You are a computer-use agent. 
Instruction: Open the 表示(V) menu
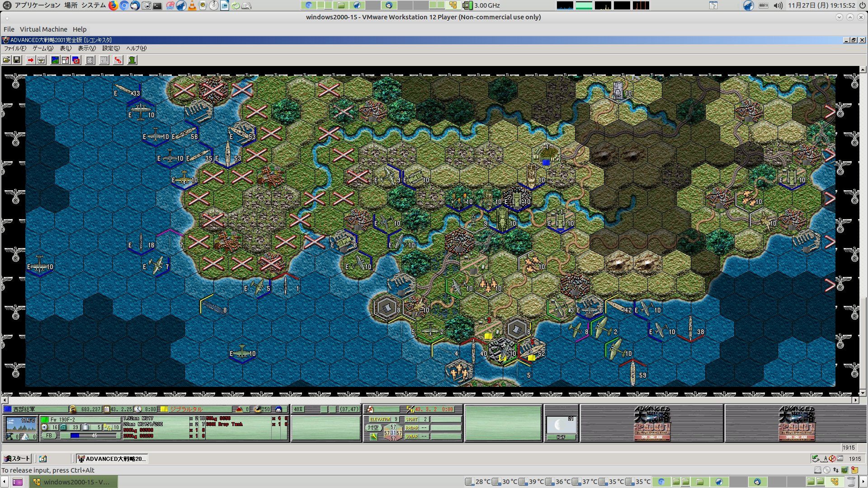(x=87, y=48)
